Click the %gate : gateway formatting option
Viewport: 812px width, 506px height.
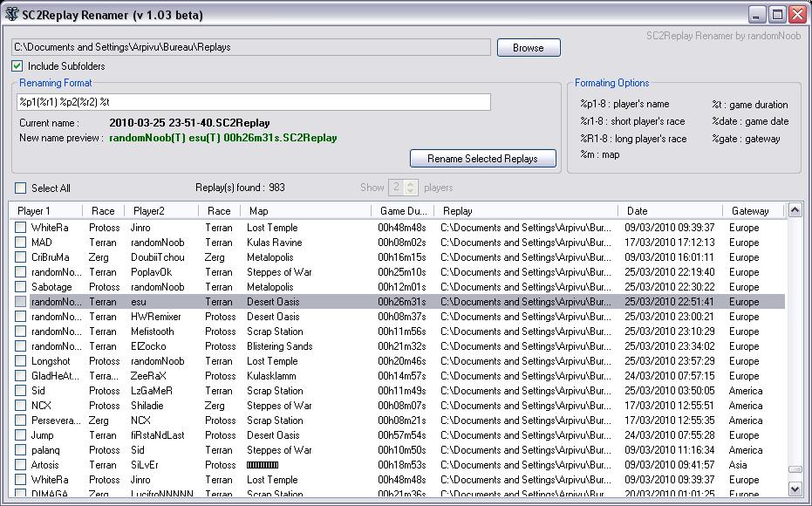coord(746,139)
